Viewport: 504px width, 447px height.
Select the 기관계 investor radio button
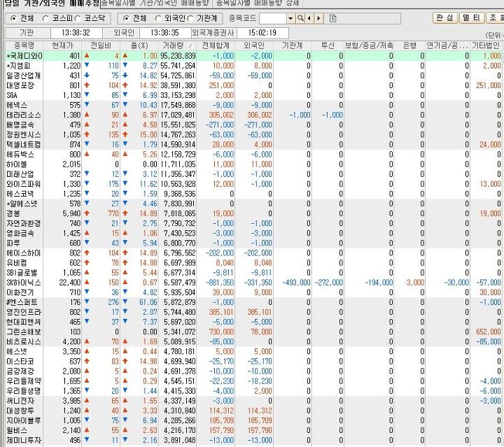click(190, 18)
